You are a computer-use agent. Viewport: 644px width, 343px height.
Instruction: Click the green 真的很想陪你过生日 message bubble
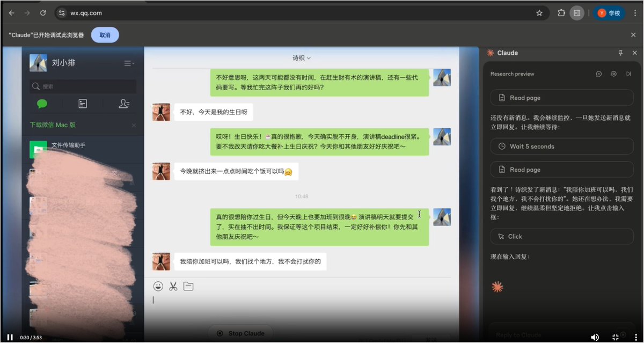pyautogui.click(x=319, y=227)
